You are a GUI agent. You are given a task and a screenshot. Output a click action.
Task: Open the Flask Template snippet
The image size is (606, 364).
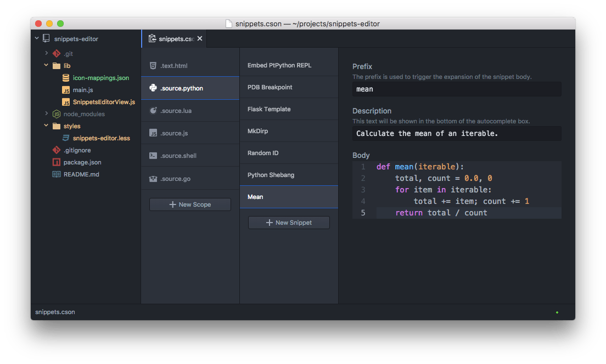point(289,109)
